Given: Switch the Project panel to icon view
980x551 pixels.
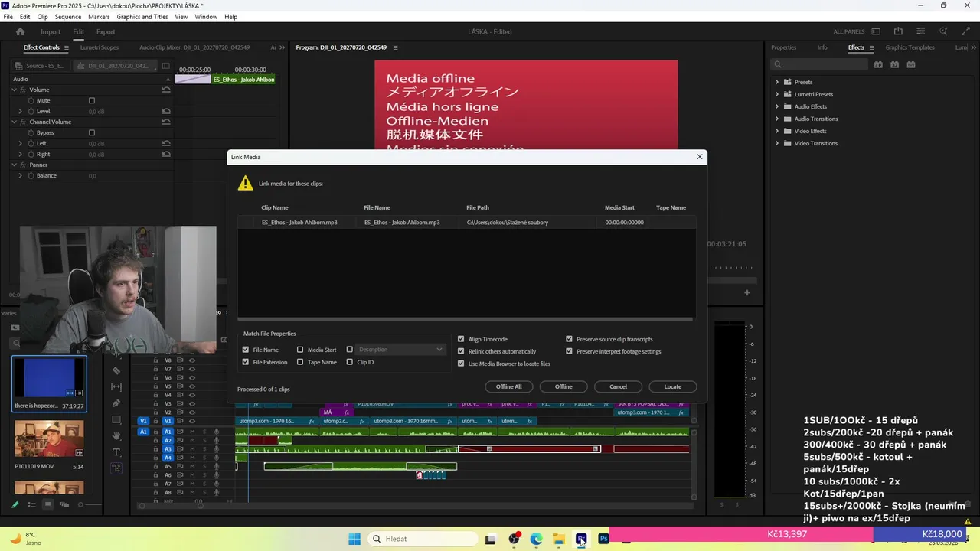Looking at the screenshot, I should click(x=47, y=504).
